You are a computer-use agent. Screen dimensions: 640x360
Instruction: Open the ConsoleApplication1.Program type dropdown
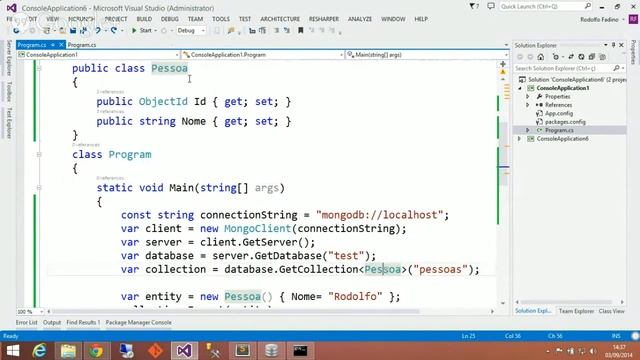263,55
